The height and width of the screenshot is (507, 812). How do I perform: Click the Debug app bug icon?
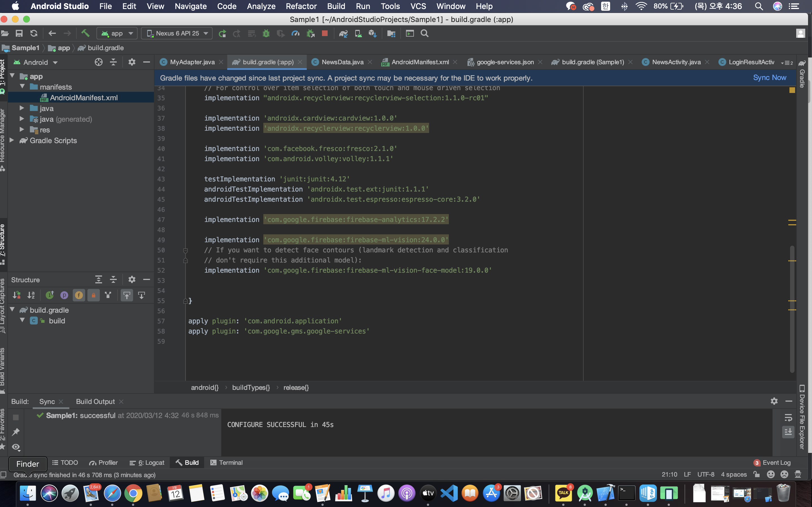[266, 33]
